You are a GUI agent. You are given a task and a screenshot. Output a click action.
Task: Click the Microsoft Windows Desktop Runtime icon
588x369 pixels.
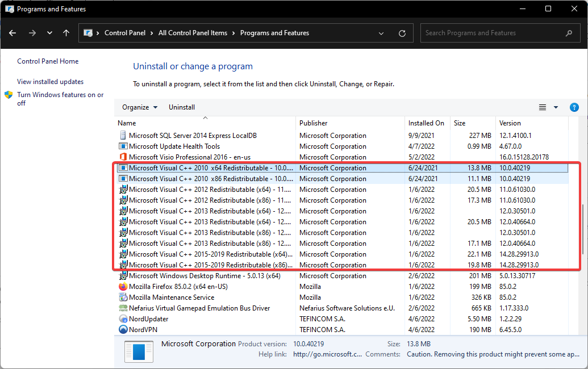[x=123, y=276]
